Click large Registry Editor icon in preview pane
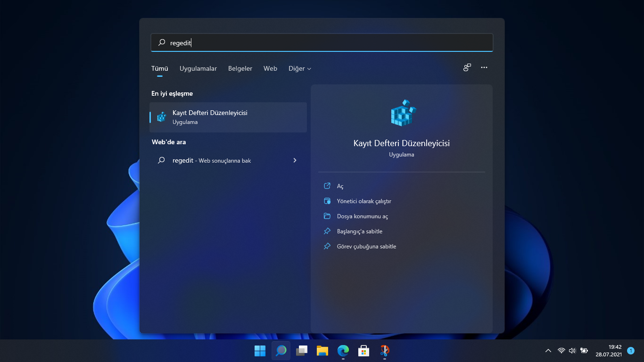This screenshot has width=644, height=362. pos(403,113)
